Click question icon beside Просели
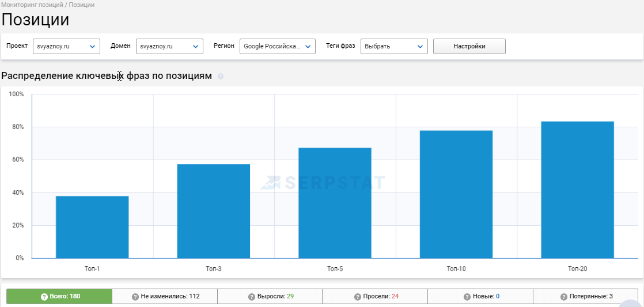This screenshot has height=307, width=644. pos(357,297)
